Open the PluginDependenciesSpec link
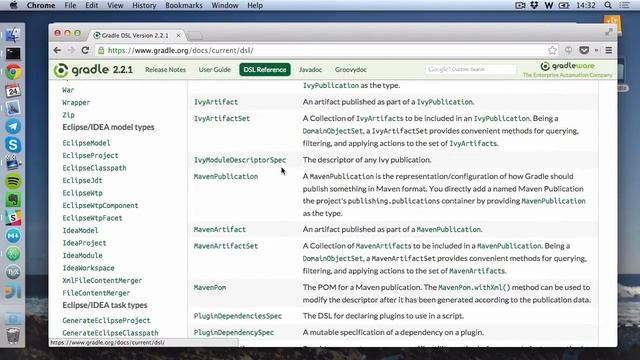This screenshot has width=640, height=360. [x=238, y=316]
